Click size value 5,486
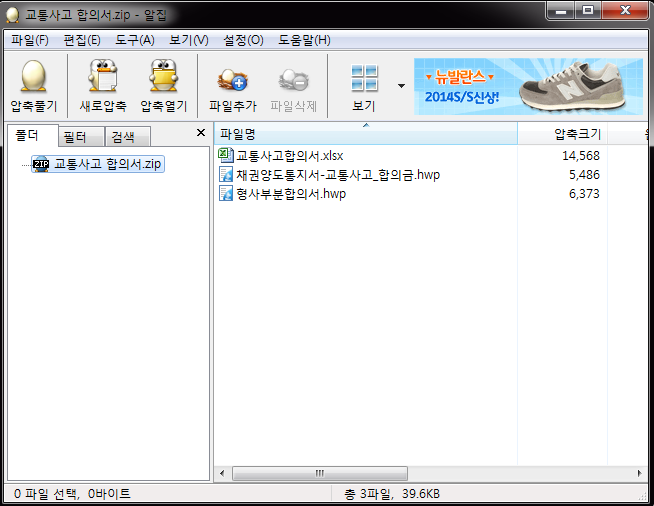The image size is (654, 506). click(584, 174)
